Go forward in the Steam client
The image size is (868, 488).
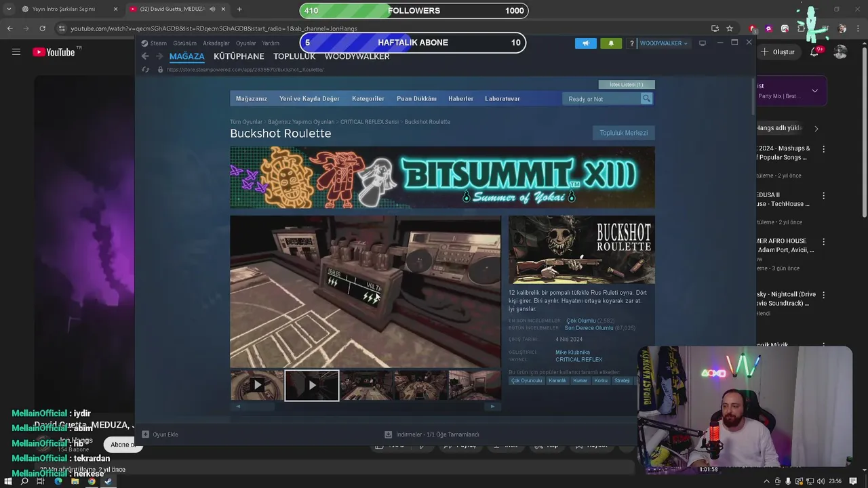(x=159, y=56)
